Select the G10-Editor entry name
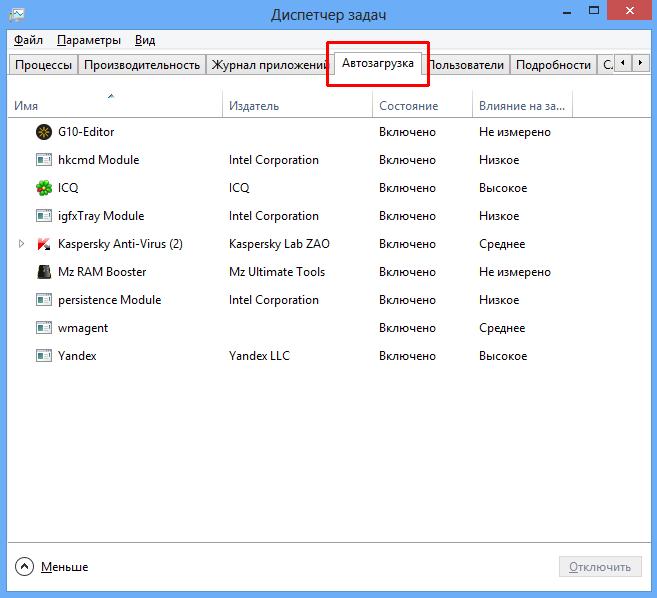657x598 pixels. (86, 132)
